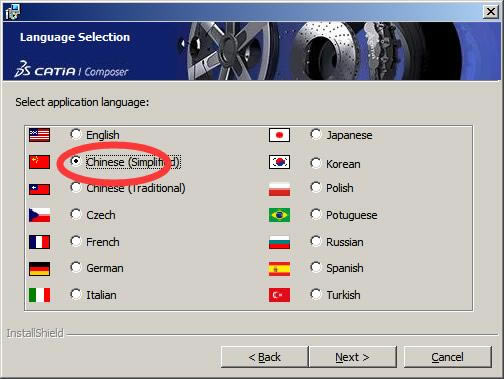Image resolution: width=504 pixels, height=379 pixels.
Task: Choose the Chinese (Traditional) radio option
Action: pos(76,187)
